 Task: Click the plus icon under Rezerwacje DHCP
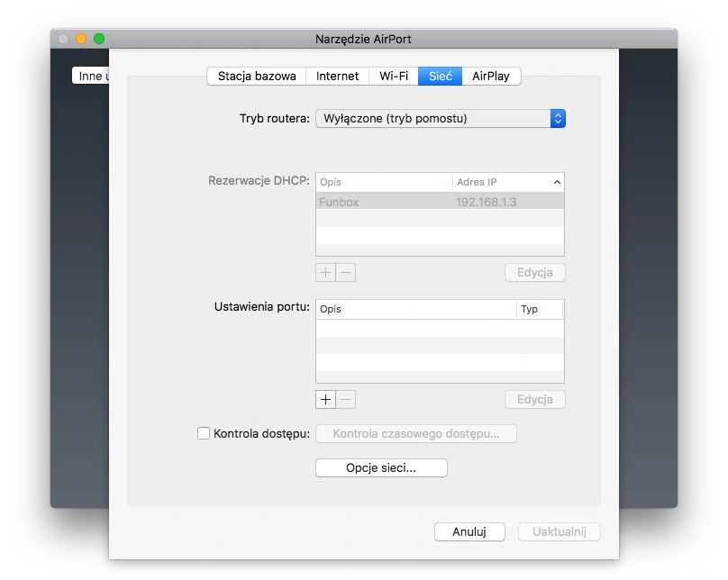[325, 272]
